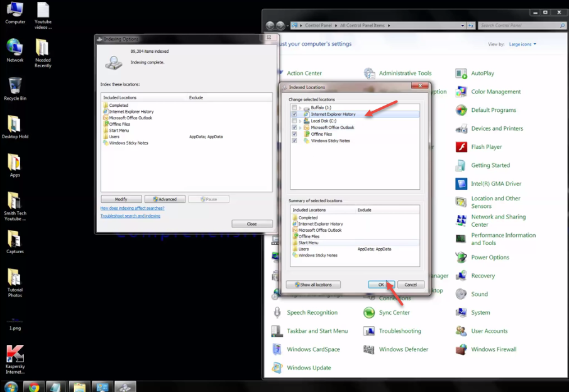Select Users row in Indexing Options list
The height and width of the screenshot is (392, 569).
(x=187, y=137)
